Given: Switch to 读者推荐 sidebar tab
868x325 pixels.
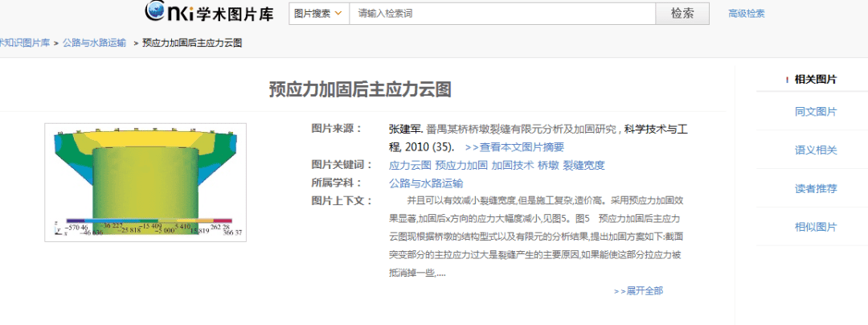Looking at the screenshot, I should [816, 189].
